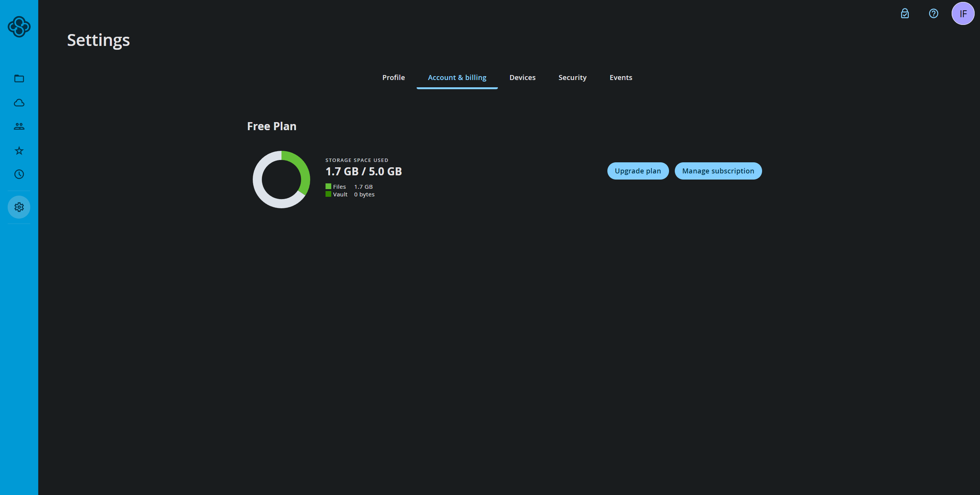Switch to the Devices tab
Viewport: 980px width, 495px height.
(522, 77)
